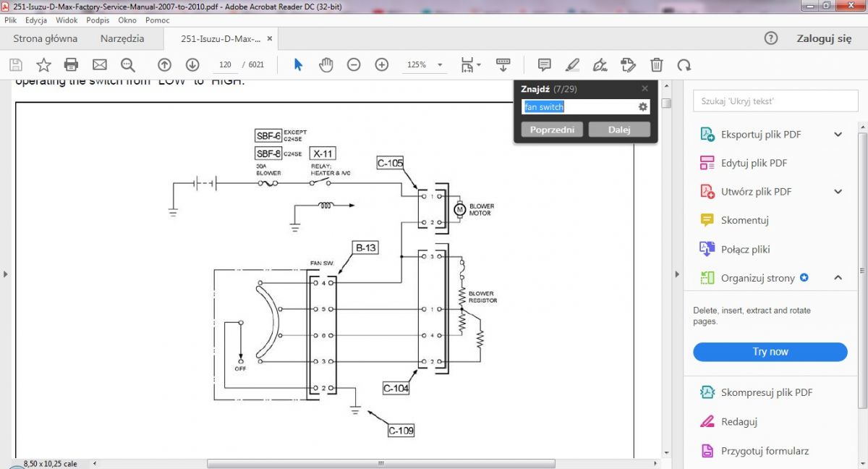Screen dimensions: 868x469
Task: Open Eksportuj plik PDF tool
Action: pos(761,134)
